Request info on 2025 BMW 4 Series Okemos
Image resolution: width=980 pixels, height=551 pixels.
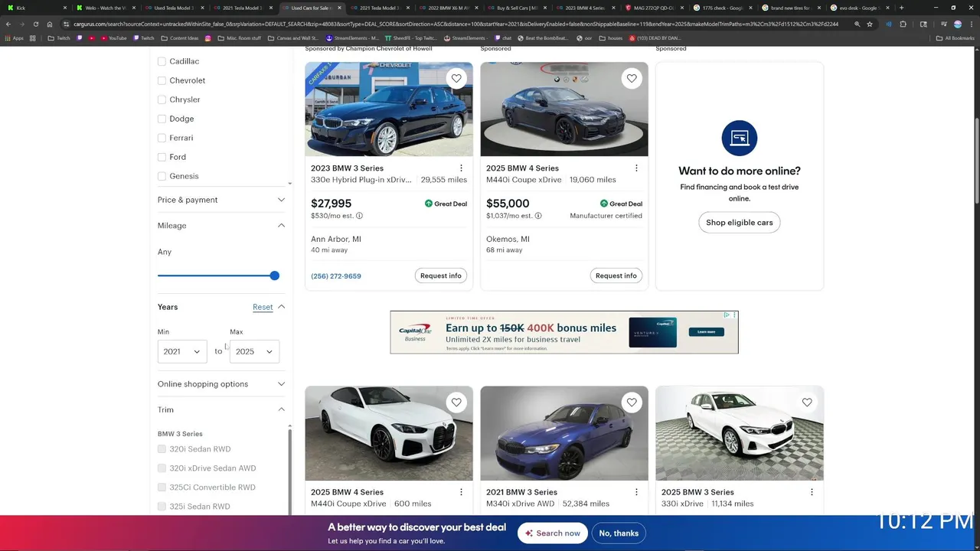(616, 275)
